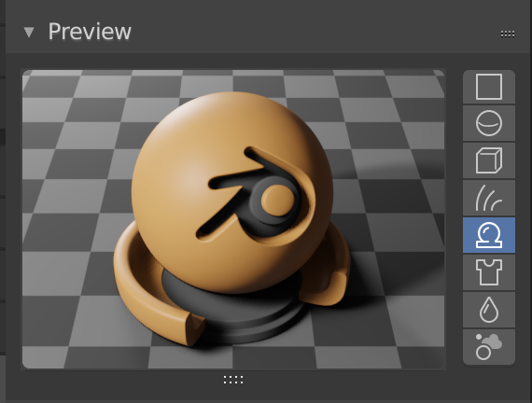Click the material preview render thumbnail

pos(233,219)
